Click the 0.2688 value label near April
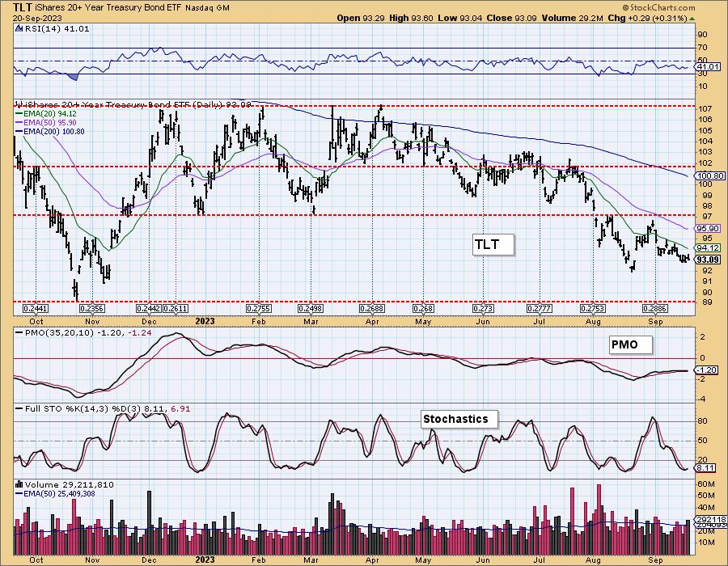 click(372, 309)
